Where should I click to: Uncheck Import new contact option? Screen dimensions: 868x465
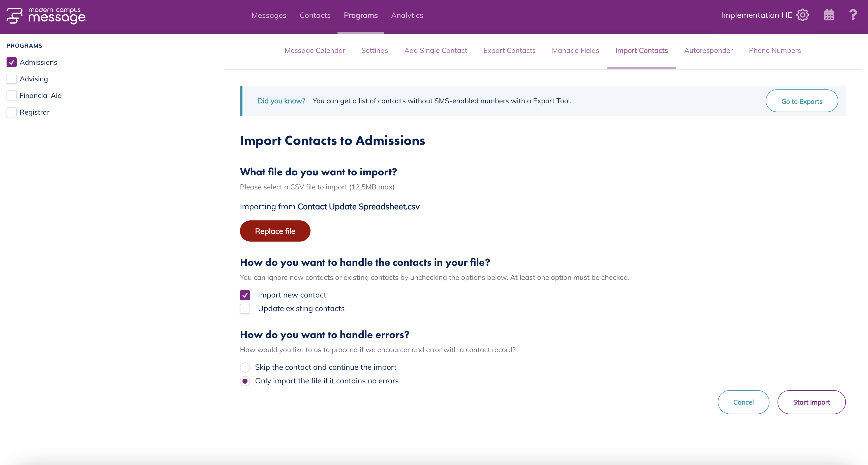click(x=245, y=295)
